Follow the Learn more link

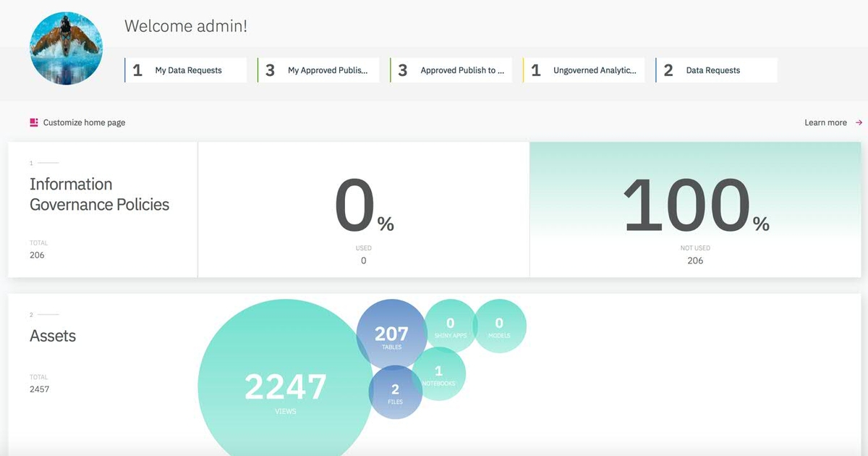click(825, 122)
